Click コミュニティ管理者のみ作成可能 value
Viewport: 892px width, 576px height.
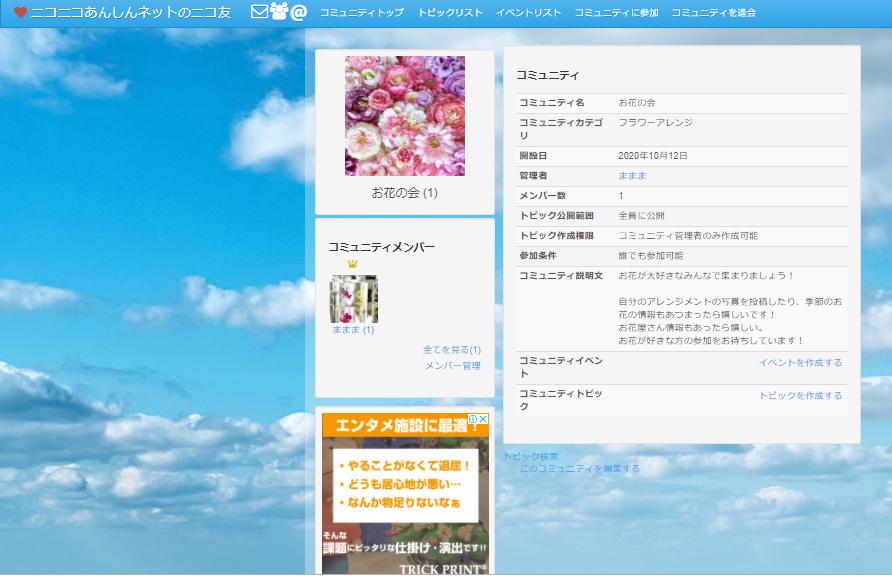688,235
